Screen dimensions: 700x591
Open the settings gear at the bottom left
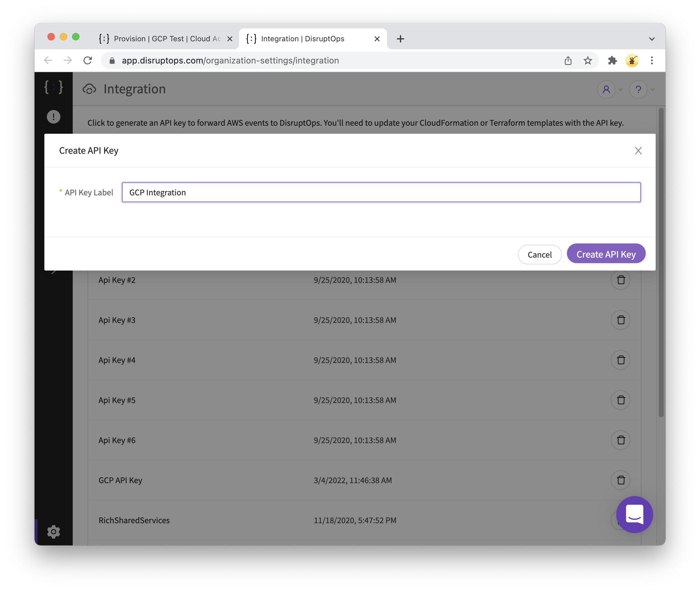54,532
